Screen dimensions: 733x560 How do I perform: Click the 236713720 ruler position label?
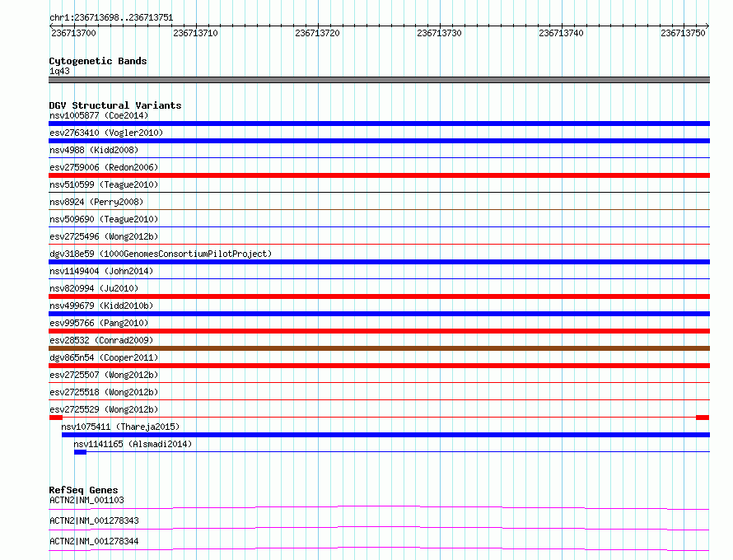pos(317,33)
